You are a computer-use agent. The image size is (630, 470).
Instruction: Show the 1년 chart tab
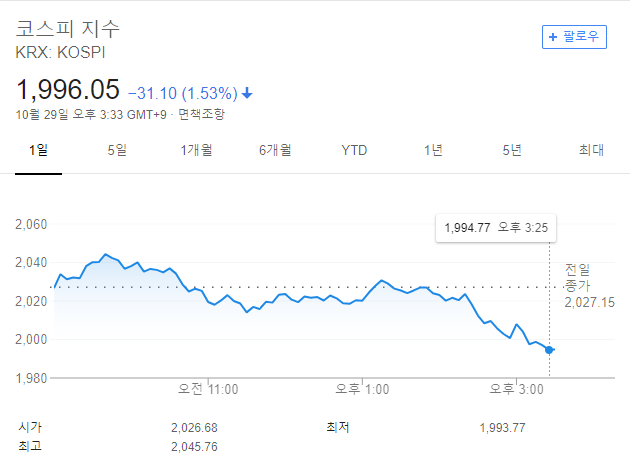click(x=433, y=150)
